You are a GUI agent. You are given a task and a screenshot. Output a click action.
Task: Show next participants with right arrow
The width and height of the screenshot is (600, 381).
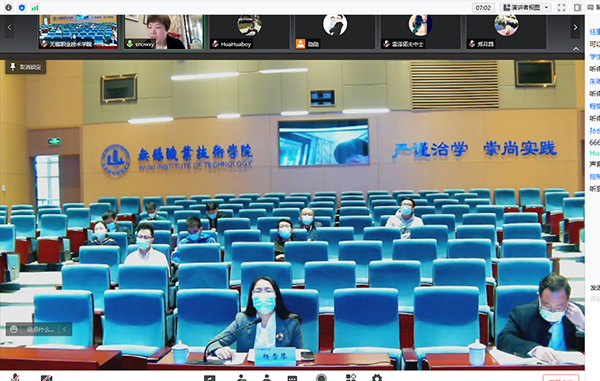point(575,27)
